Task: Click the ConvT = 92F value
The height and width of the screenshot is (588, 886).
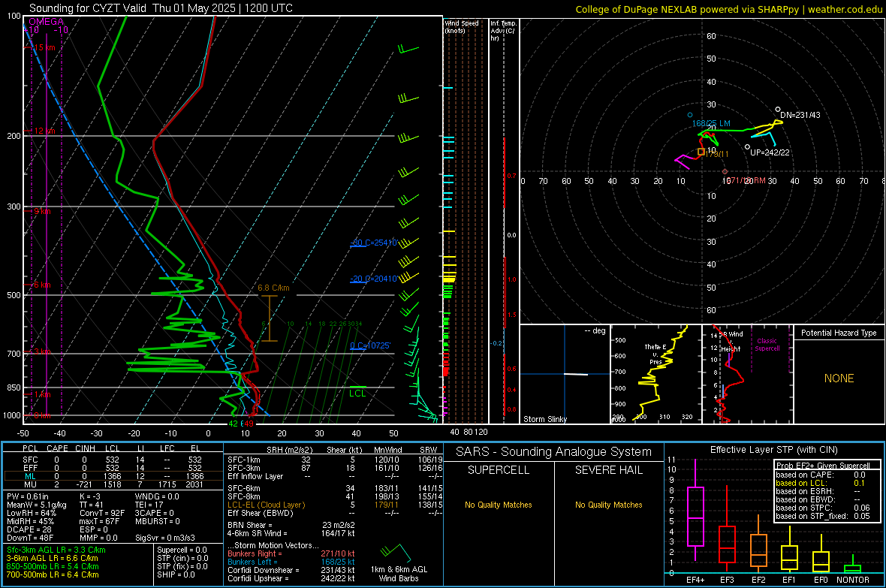Action: coord(101,513)
